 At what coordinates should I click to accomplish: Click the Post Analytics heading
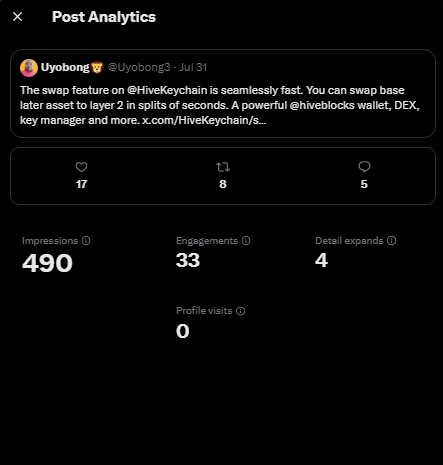[x=104, y=17]
